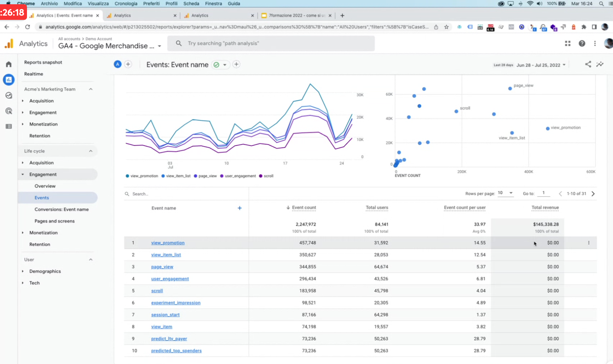The image size is (613, 364).
Task: Open the session_start event link
Action: coord(165,315)
